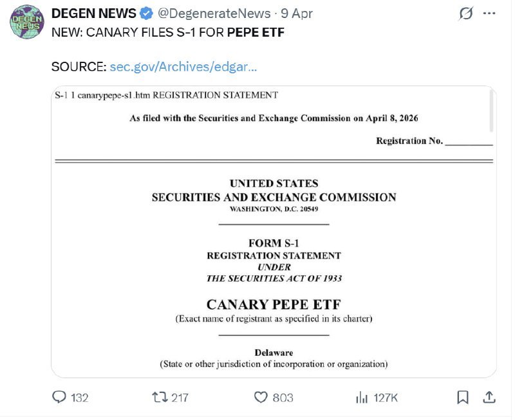Screen dimensions: 515x420
Task: Click the 127K views count
Action: (x=386, y=398)
